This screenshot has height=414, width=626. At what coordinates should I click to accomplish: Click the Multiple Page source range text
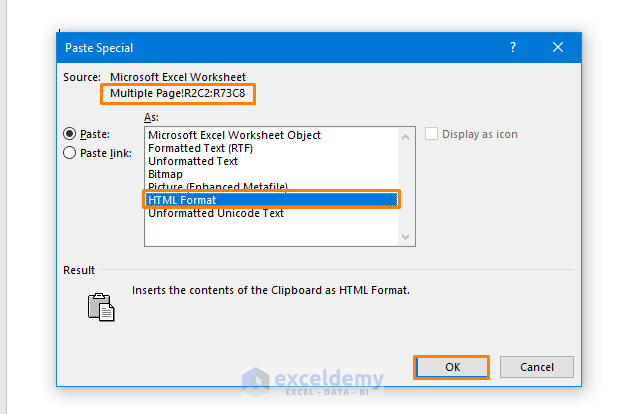(x=177, y=93)
